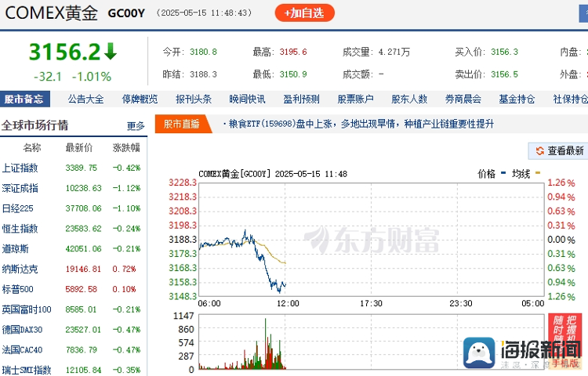The image size is (588, 376).
Task: Open the 法国CAC40 link
Action: [22, 350]
